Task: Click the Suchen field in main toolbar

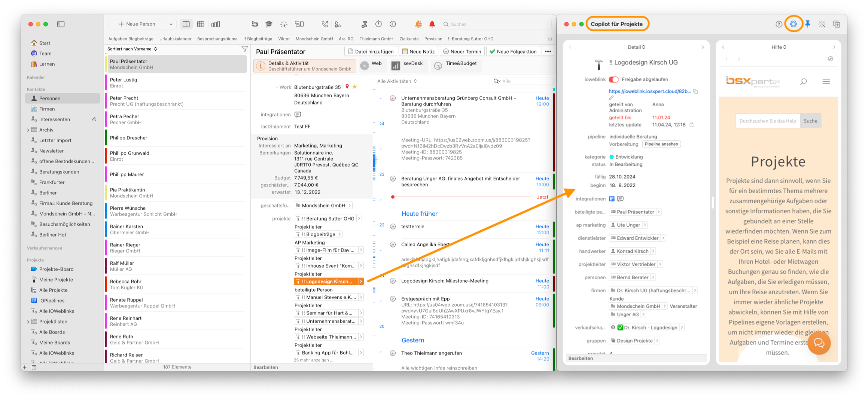Action: 496,24
